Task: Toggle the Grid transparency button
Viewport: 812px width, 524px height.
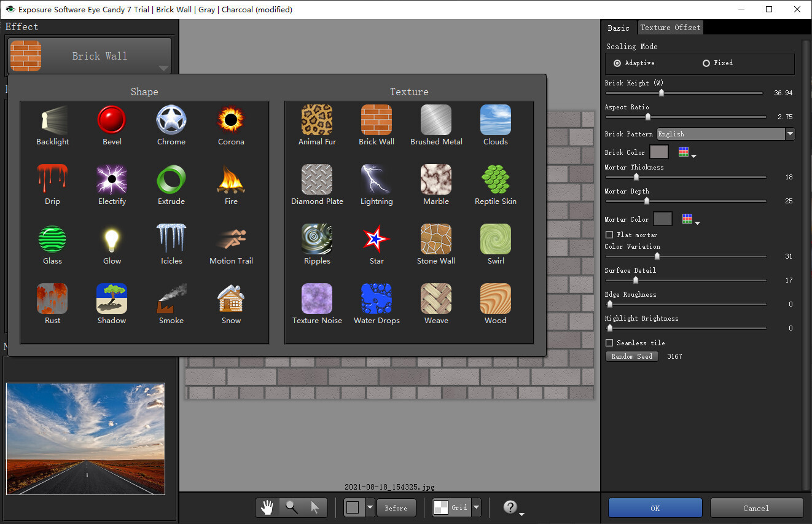Action: (451, 507)
